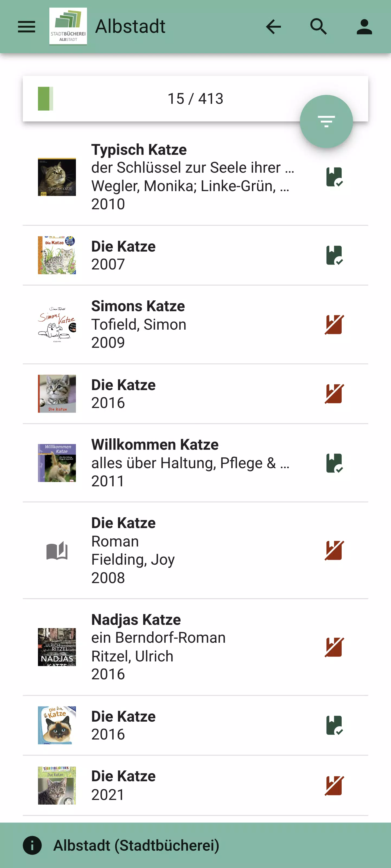Tap the green results progress bar
391x868 pixels.
(46, 99)
